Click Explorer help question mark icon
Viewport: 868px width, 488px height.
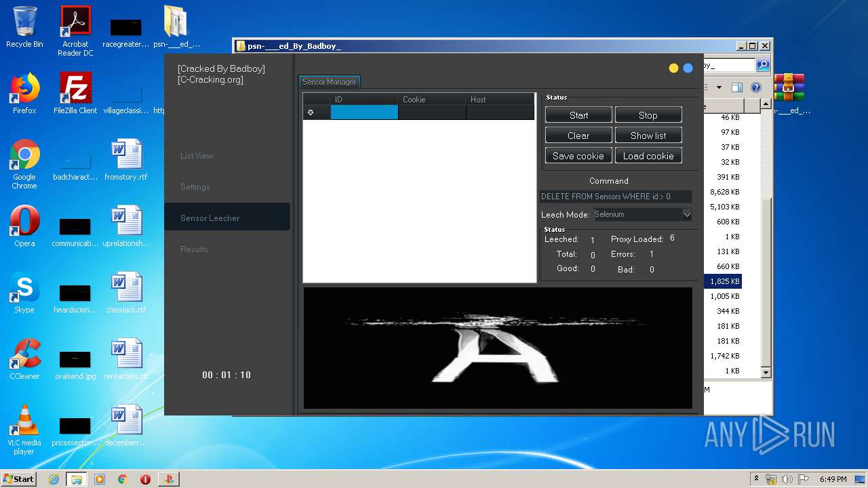pyautogui.click(x=756, y=87)
